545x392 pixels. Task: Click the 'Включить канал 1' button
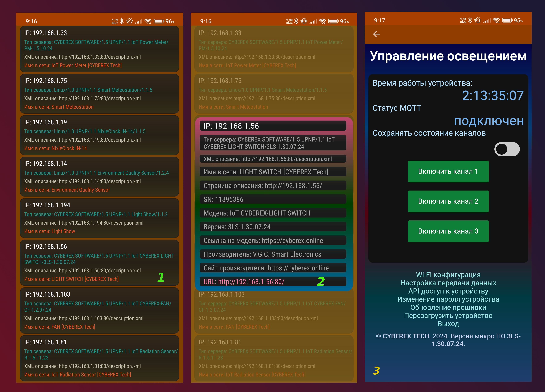[448, 172]
